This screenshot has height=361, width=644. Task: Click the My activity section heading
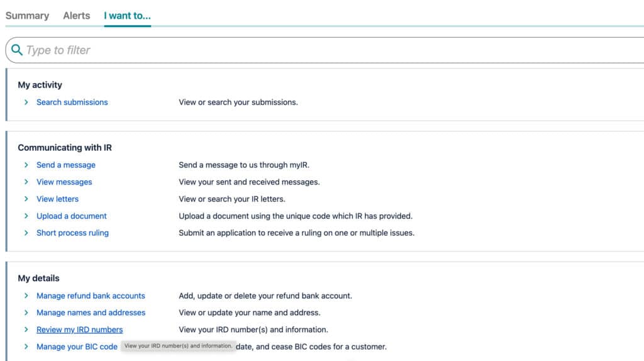click(x=40, y=85)
